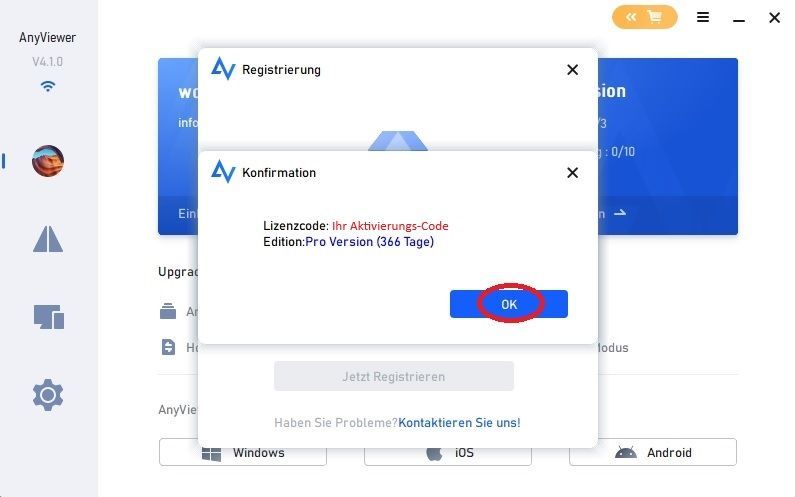Close the Registrierung dialog
This screenshot has height=497, width=795.
[572, 70]
